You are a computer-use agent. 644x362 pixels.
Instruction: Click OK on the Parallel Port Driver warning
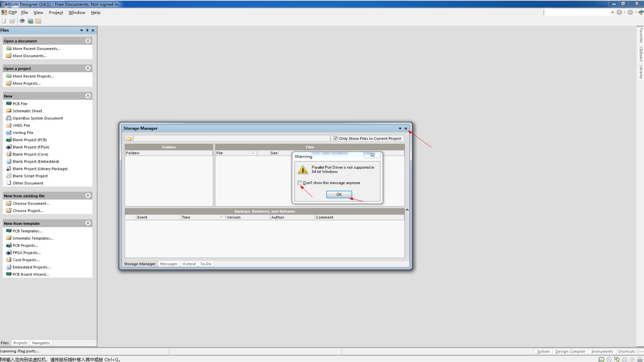pos(338,194)
